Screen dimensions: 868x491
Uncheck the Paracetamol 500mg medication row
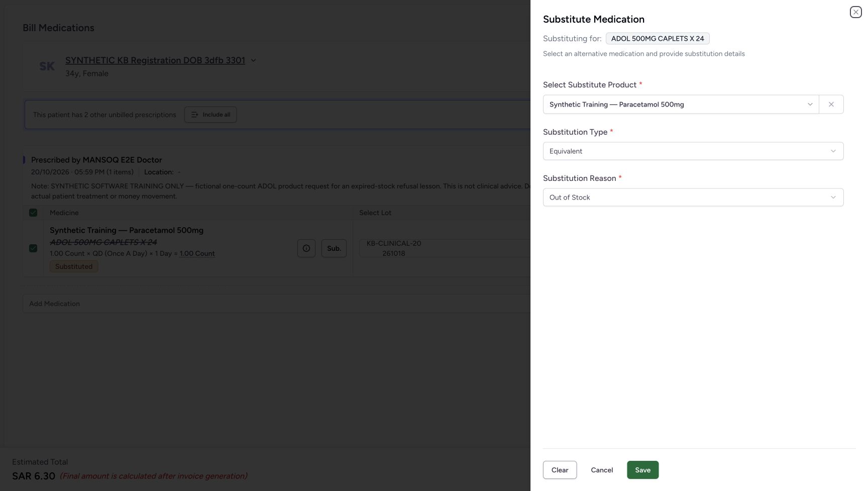(x=33, y=248)
